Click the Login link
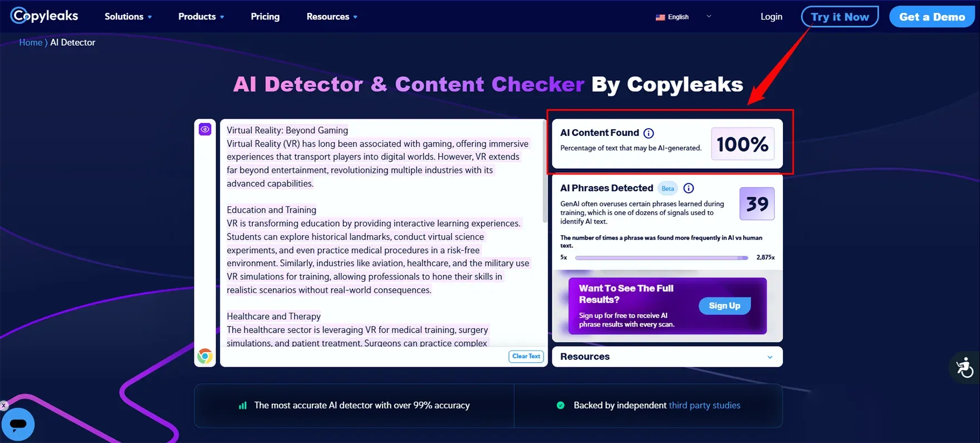The height and width of the screenshot is (443, 980). [771, 17]
